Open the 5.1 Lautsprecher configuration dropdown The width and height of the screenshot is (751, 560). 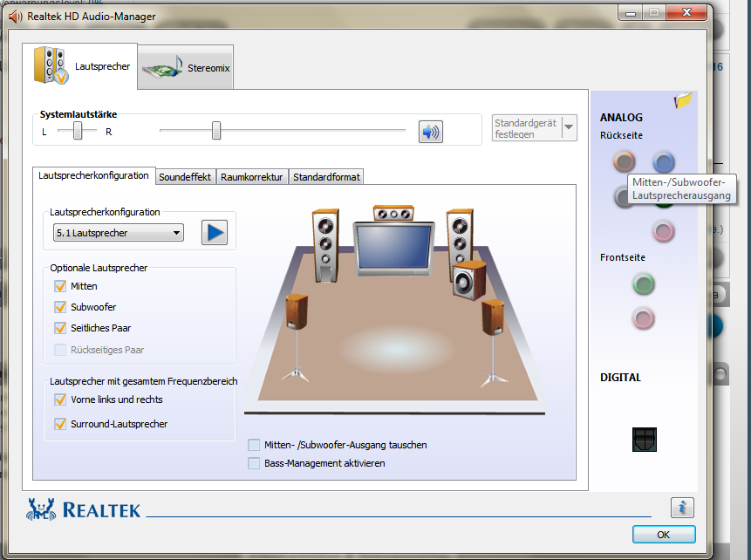[118, 233]
